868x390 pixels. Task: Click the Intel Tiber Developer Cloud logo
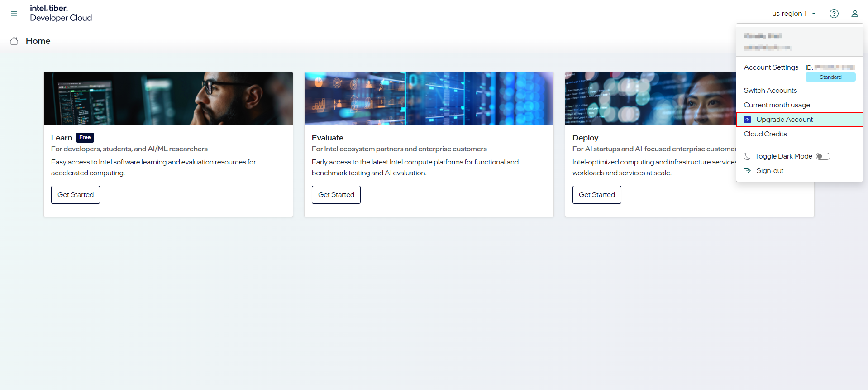[x=61, y=13]
